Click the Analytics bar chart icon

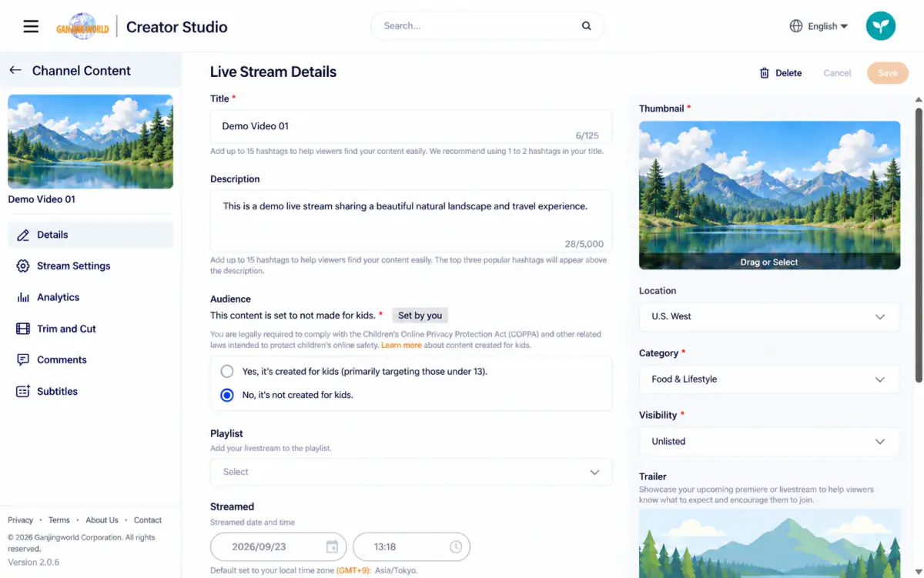coord(23,297)
